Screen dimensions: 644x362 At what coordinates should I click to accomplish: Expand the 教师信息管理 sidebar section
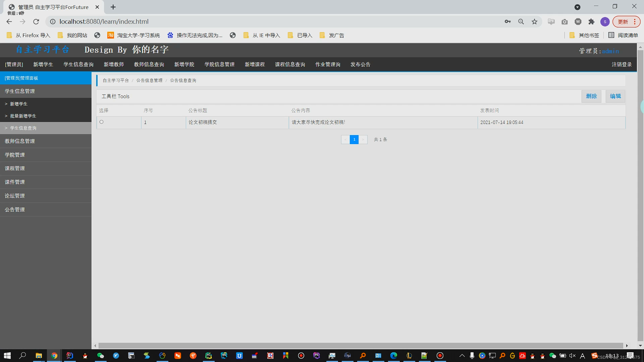[20, 141]
